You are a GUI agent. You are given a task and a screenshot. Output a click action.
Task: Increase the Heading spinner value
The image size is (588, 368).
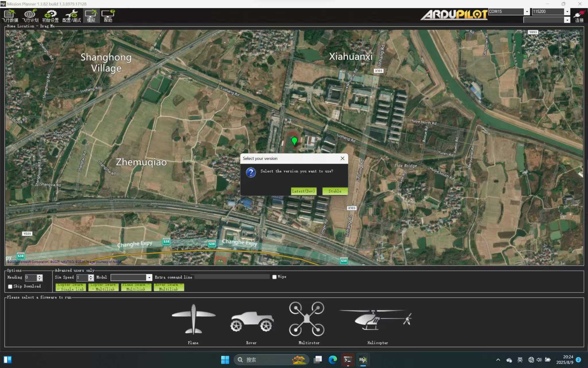point(40,276)
